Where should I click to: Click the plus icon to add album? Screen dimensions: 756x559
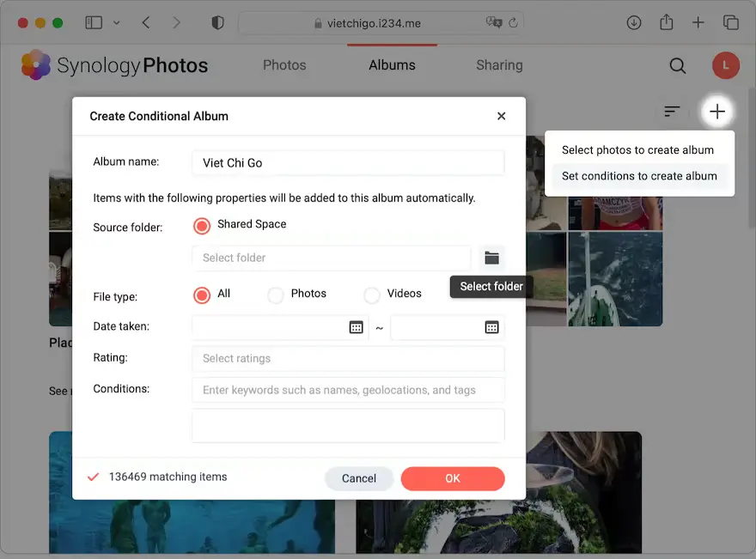[717, 112]
